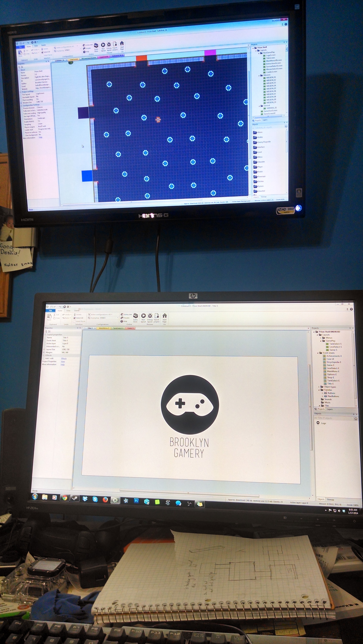Click Export project in Prism Shell ANDROID window
The width and height of the screenshot is (363, 644).
pyautogui.click(x=156, y=318)
